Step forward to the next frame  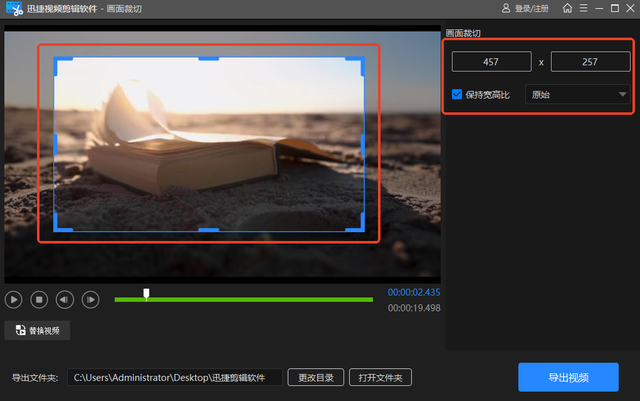tap(91, 300)
